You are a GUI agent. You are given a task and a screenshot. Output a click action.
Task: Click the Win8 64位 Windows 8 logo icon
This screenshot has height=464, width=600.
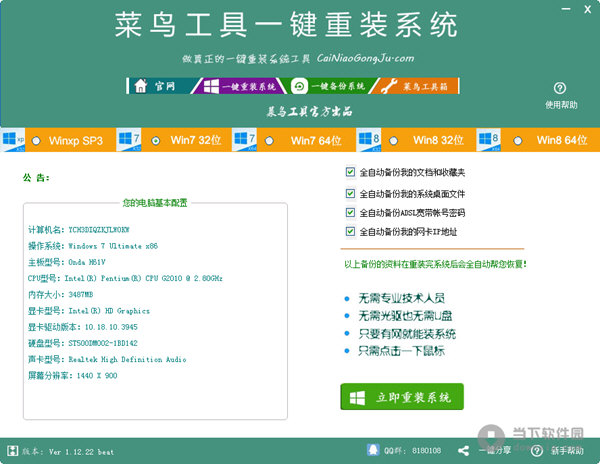(489, 140)
